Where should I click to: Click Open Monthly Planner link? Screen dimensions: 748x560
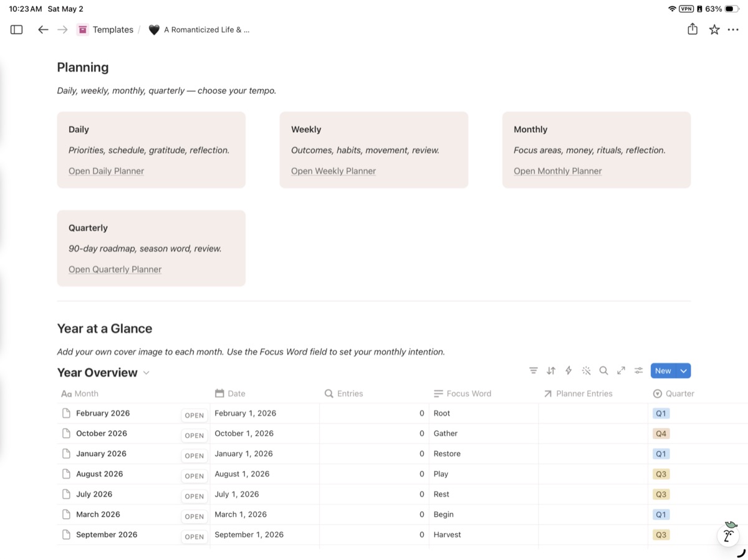tap(558, 171)
